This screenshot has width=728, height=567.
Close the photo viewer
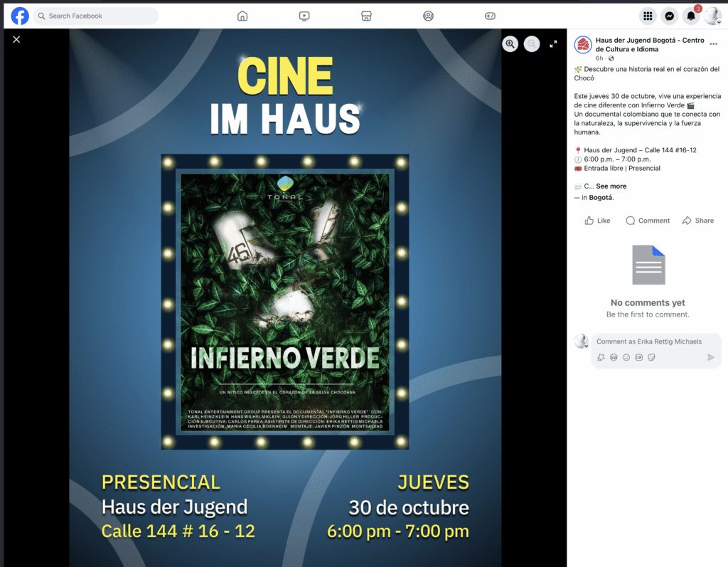pyautogui.click(x=16, y=39)
